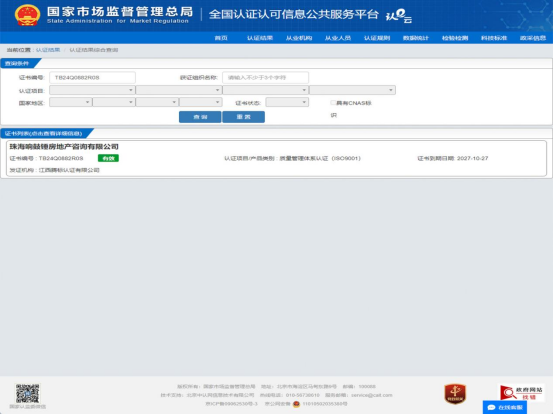
Task: Open the 证书状态 dropdown
Action: (287, 102)
